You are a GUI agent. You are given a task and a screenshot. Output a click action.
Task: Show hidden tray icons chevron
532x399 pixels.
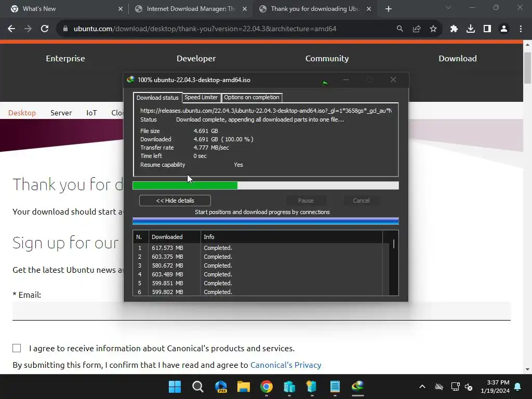422,387
